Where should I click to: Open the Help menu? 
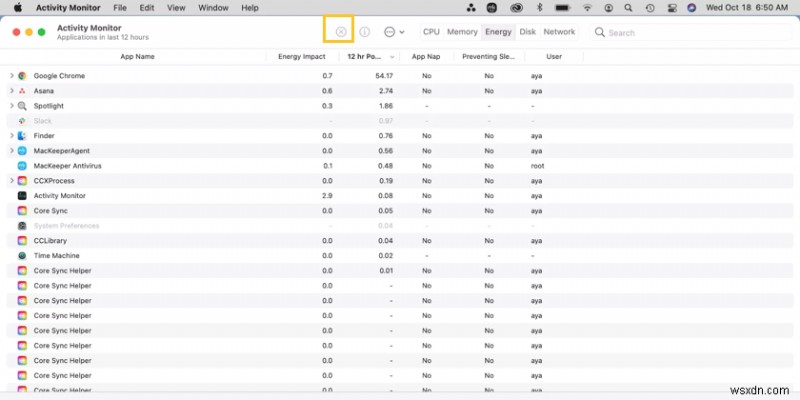click(249, 8)
